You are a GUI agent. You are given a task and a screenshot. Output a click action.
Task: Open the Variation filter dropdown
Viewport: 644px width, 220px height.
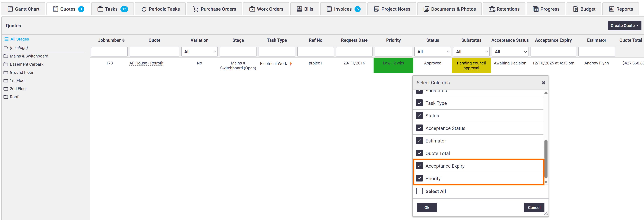point(199,52)
